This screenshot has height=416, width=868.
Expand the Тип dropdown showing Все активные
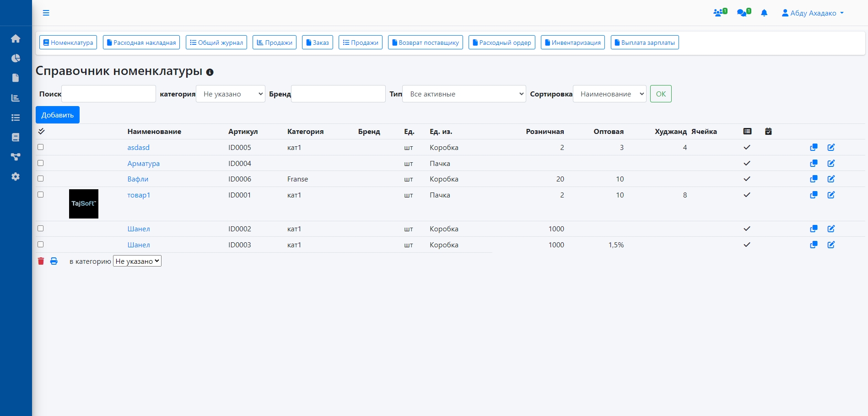point(464,94)
